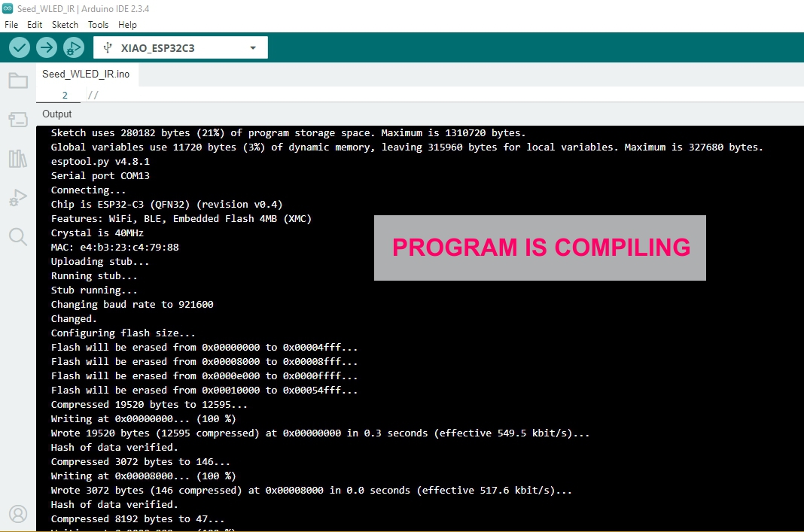804x532 pixels.
Task: Click the Output panel label
Action: coord(57,114)
